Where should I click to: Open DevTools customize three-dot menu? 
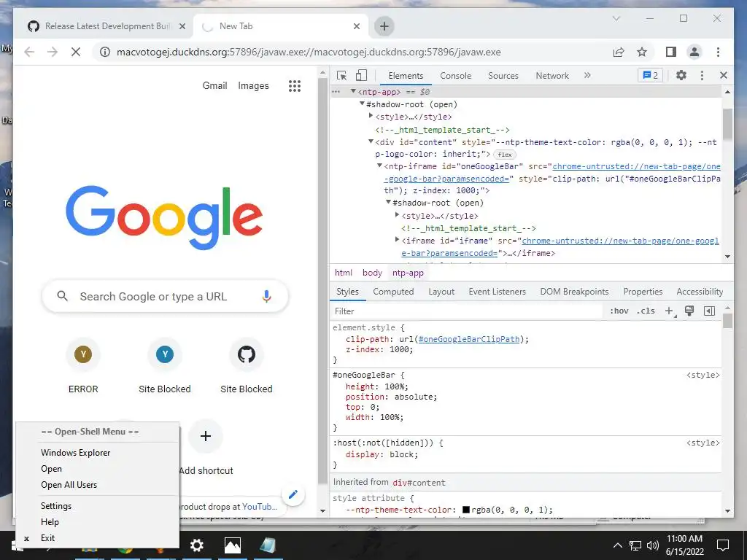click(x=702, y=75)
